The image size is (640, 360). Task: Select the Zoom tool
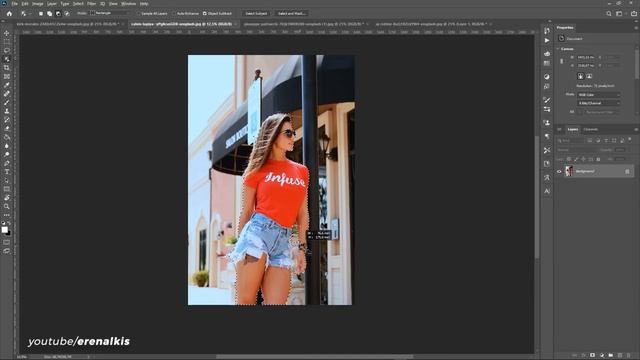tap(7, 207)
